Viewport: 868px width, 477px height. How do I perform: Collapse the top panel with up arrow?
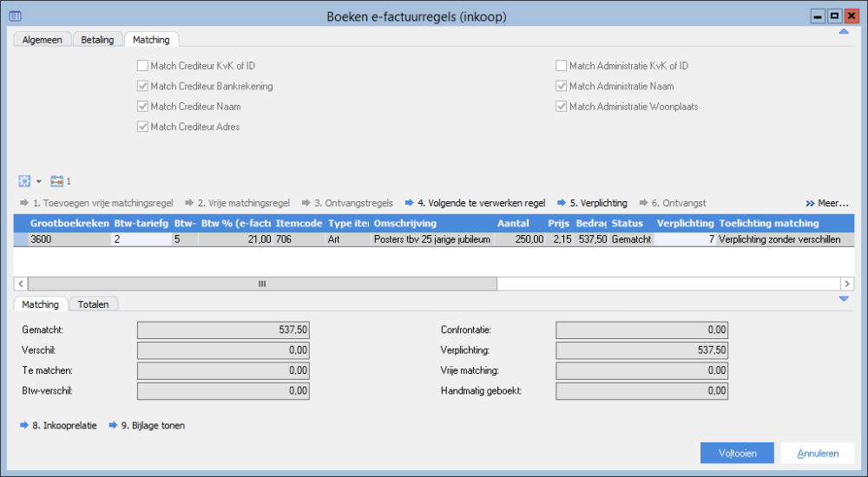[x=844, y=31]
